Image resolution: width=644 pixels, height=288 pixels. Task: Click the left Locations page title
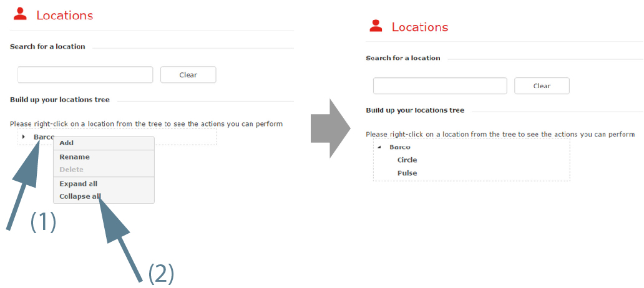tap(65, 15)
